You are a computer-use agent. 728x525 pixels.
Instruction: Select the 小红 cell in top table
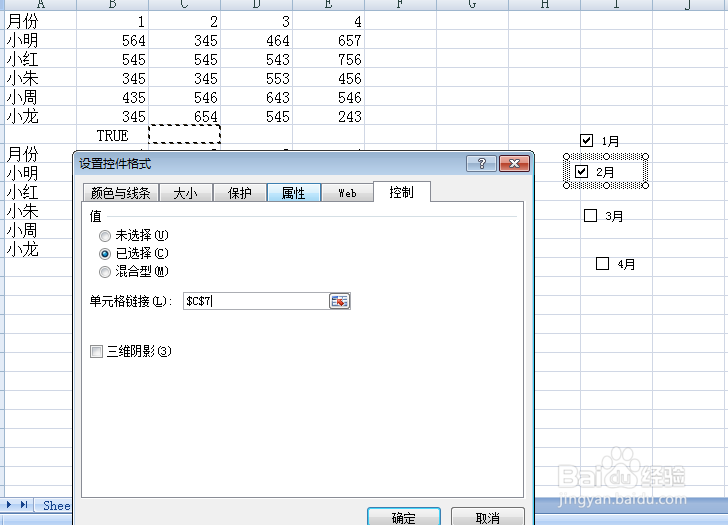click(x=40, y=59)
